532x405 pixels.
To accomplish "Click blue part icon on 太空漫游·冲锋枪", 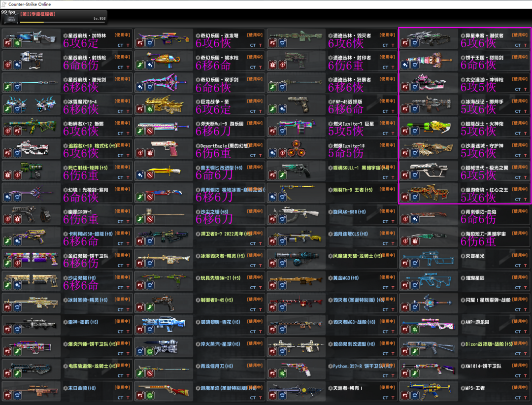I will 415,87.
